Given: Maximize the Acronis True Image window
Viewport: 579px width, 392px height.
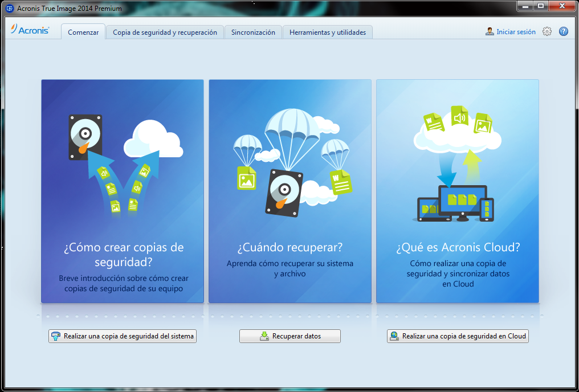Looking at the screenshot, I should [x=541, y=6].
